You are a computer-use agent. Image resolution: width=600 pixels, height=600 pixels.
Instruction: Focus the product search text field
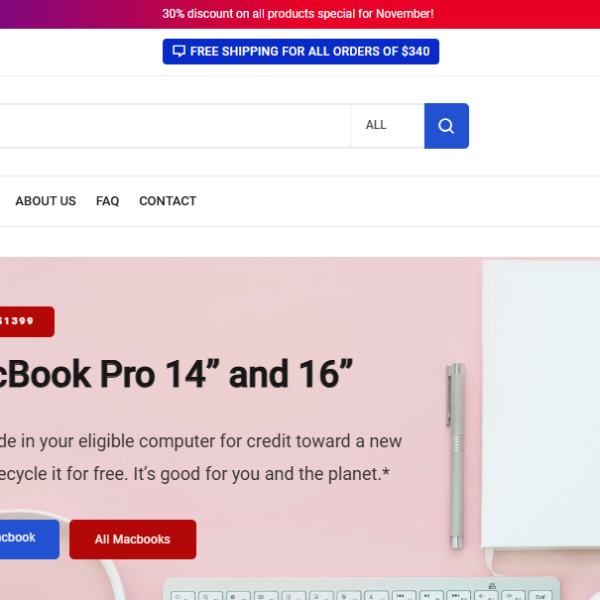pyautogui.click(x=175, y=126)
